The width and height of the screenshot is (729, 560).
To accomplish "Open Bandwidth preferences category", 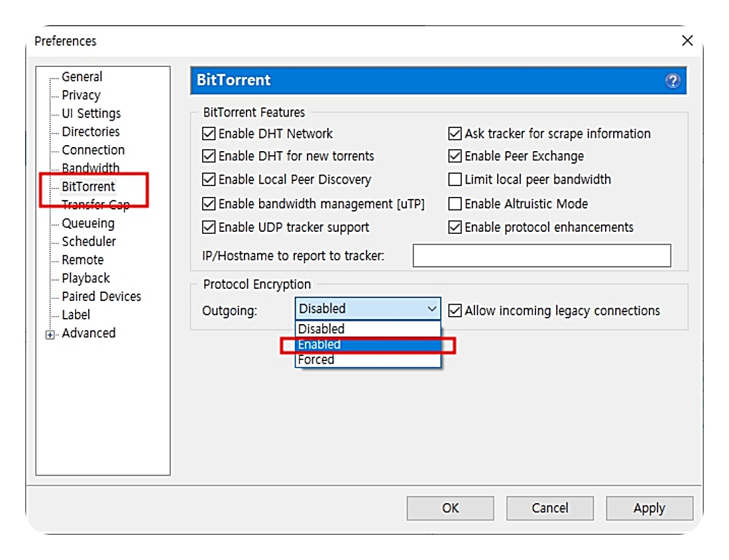I will (91, 168).
